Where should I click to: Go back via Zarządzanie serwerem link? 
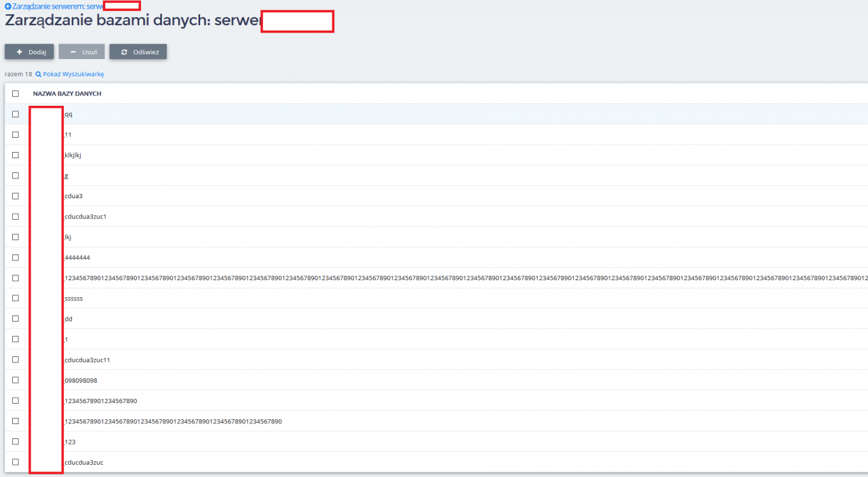pyautogui.click(x=58, y=5)
